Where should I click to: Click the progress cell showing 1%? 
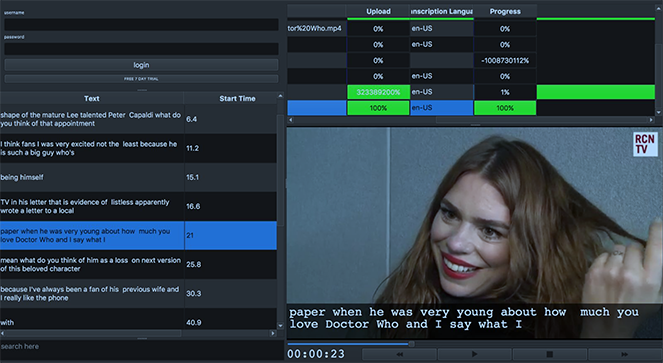(x=505, y=92)
